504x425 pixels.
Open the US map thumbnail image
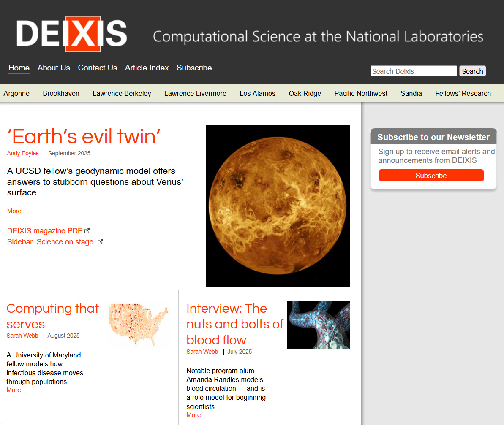[138, 324]
